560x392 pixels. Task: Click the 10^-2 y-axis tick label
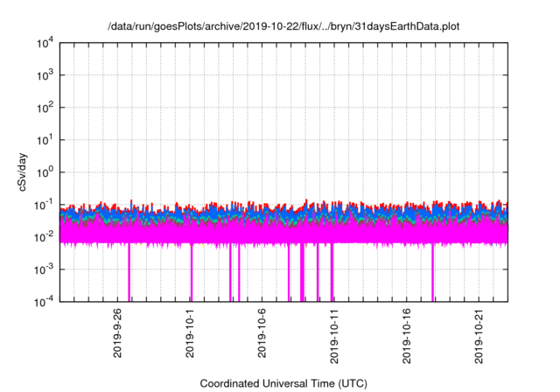point(45,237)
